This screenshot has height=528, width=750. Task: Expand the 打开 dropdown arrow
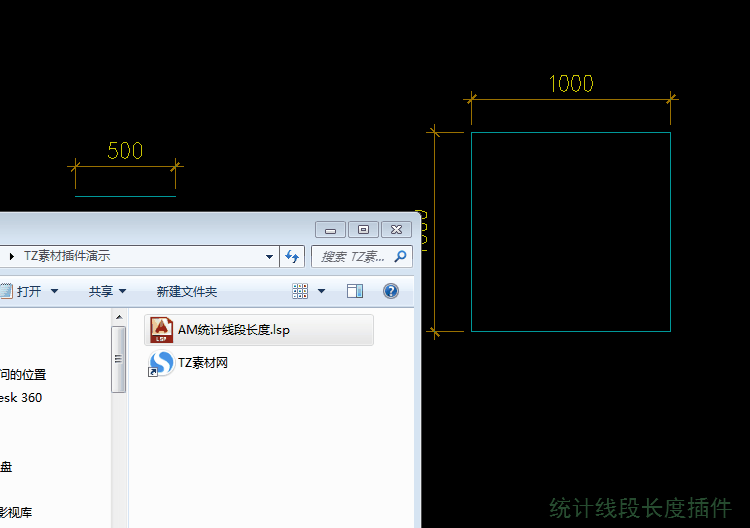55,291
